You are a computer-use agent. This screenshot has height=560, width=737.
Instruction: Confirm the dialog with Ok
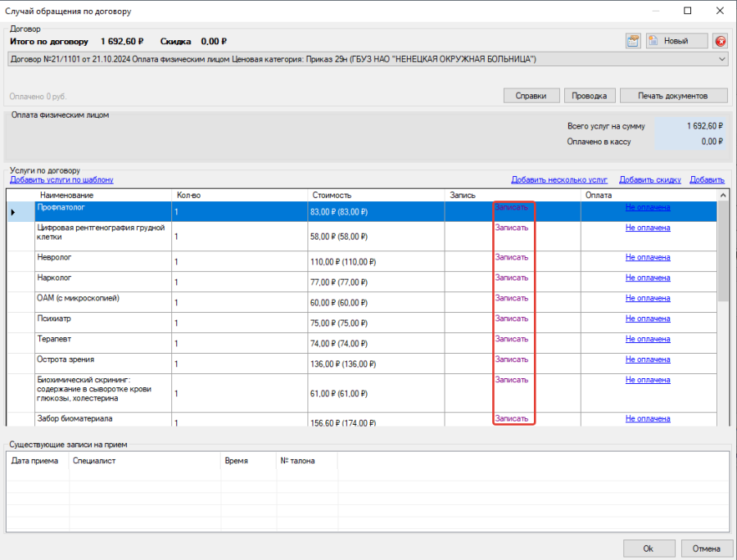649,549
